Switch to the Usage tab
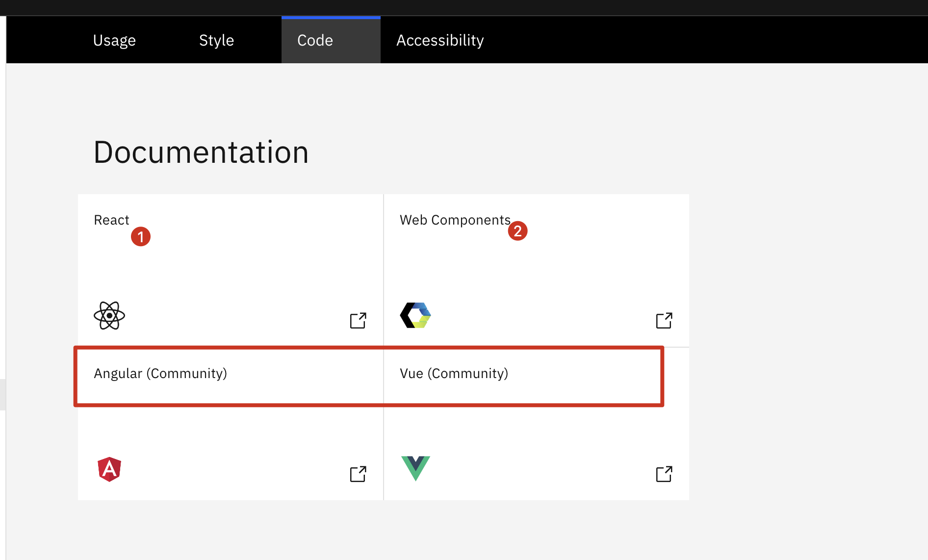 114,40
